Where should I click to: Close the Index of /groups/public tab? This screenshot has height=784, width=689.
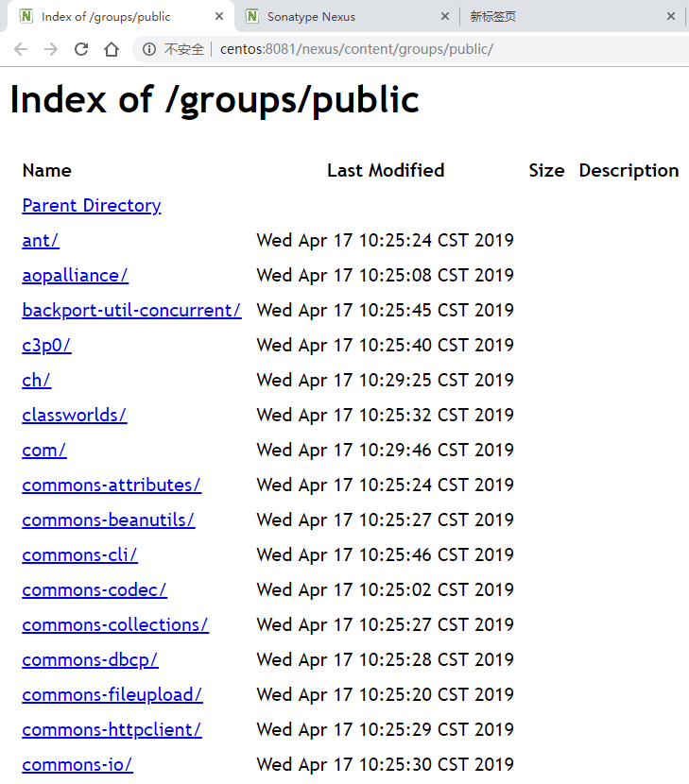pos(219,16)
